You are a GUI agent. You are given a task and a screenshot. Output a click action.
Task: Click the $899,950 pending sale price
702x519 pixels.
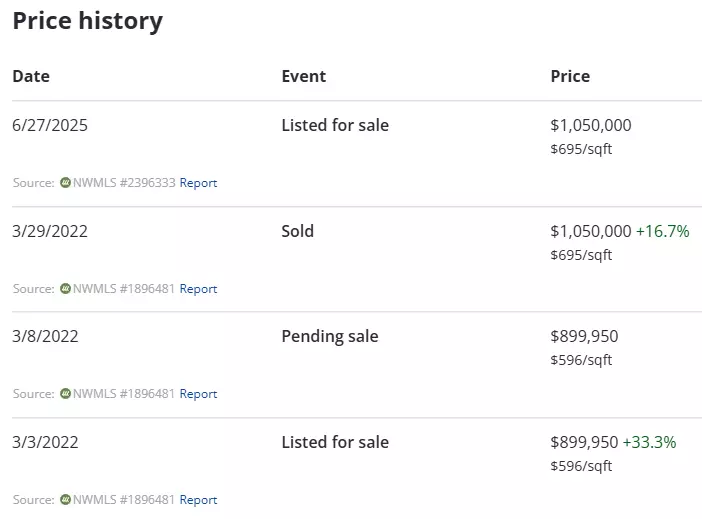click(584, 336)
